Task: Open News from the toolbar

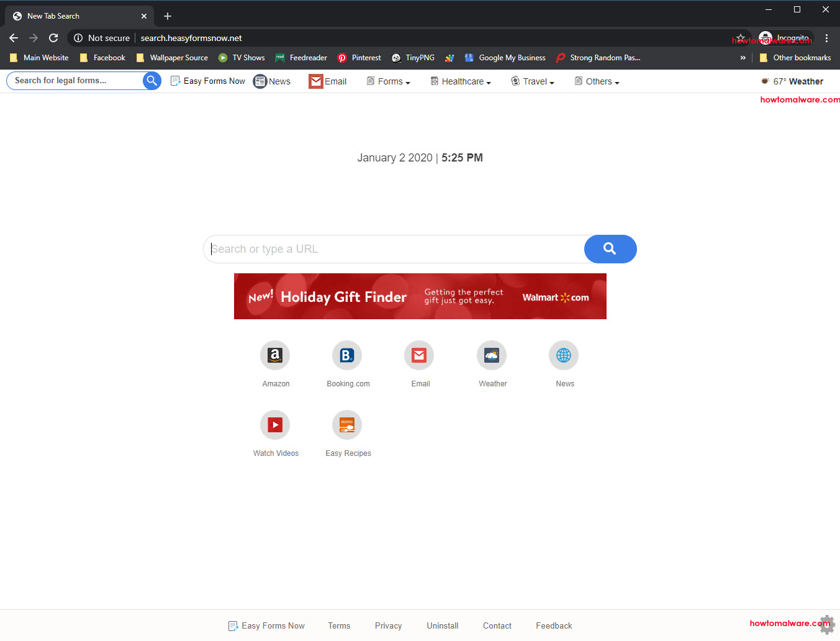Action: pos(272,81)
